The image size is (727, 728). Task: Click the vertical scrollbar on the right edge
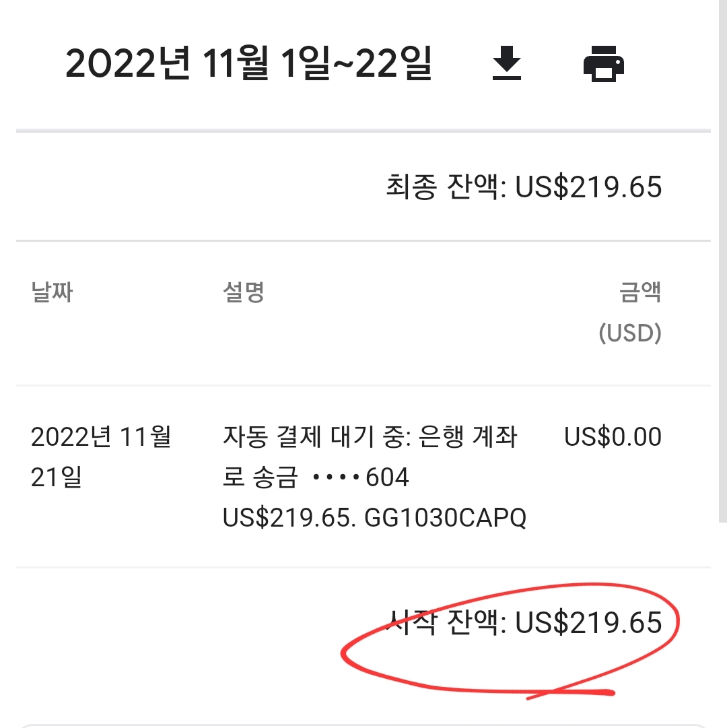click(723, 261)
